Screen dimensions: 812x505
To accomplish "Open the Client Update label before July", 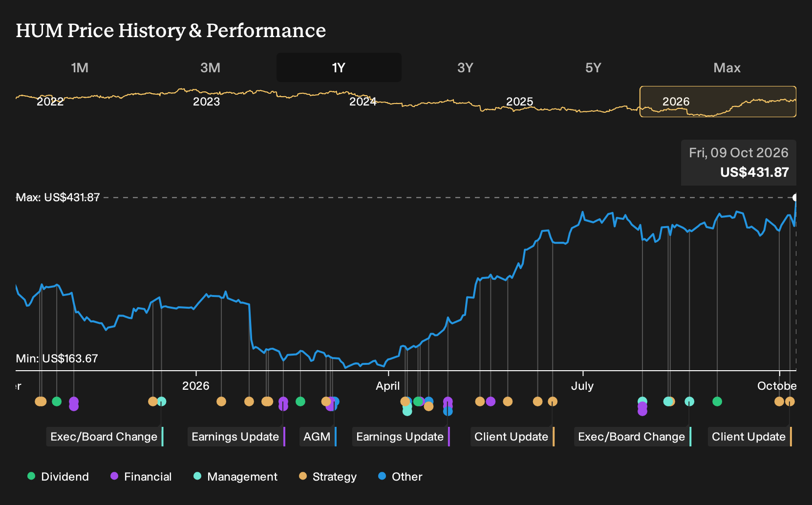I will click(513, 437).
